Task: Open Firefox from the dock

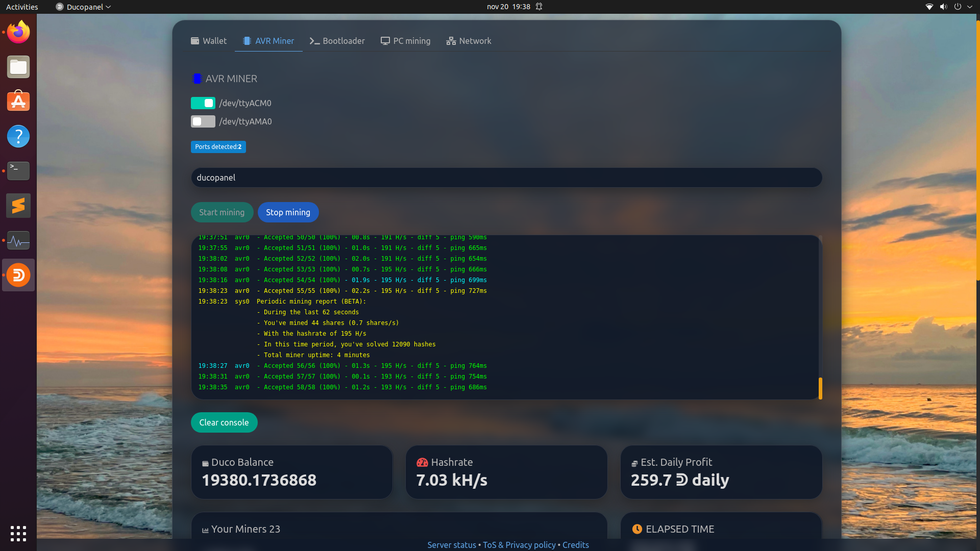Action: pyautogui.click(x=18, y=32)
